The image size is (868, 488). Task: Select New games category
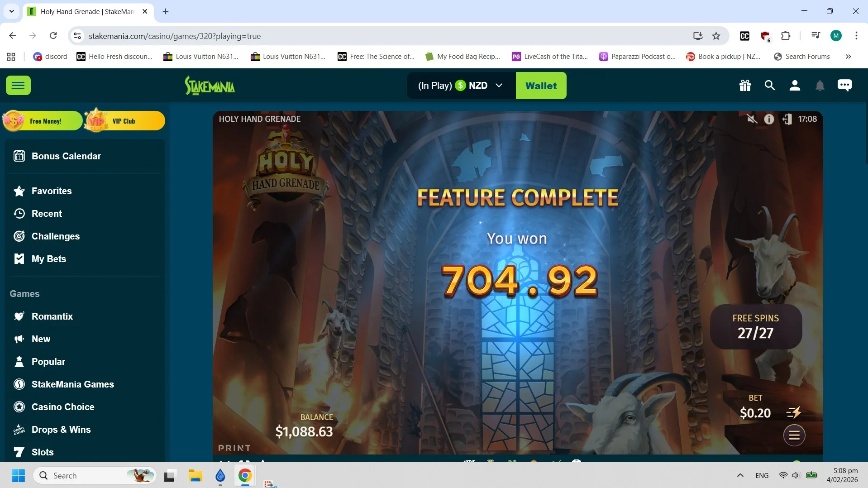click(x=41, y=339)
